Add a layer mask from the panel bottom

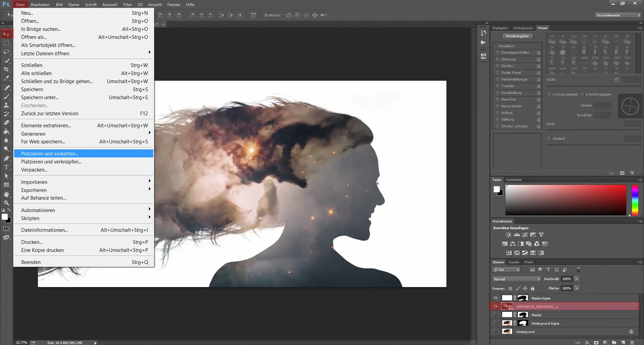click(596, 343)
